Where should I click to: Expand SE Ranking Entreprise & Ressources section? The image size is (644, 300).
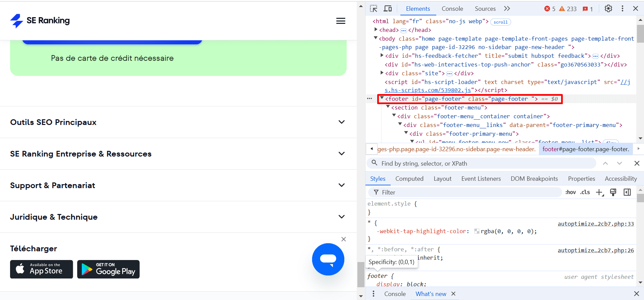178,154
